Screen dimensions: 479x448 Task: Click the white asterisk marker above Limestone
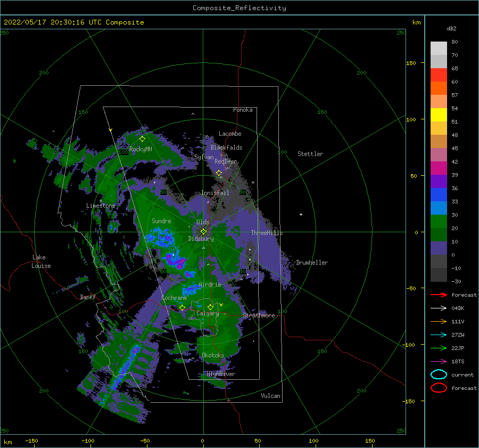pos(101,201)
